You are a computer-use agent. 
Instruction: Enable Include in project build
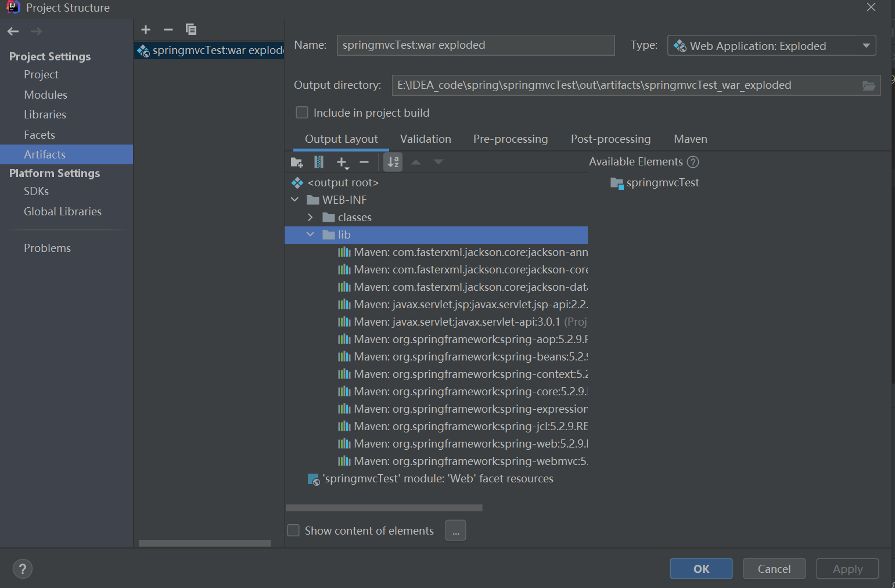pos(302,113)
